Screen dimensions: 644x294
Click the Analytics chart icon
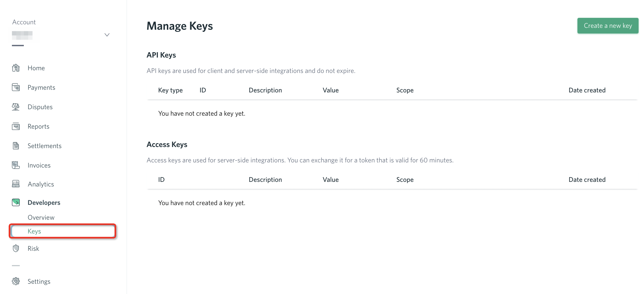[x=16, y=184]
